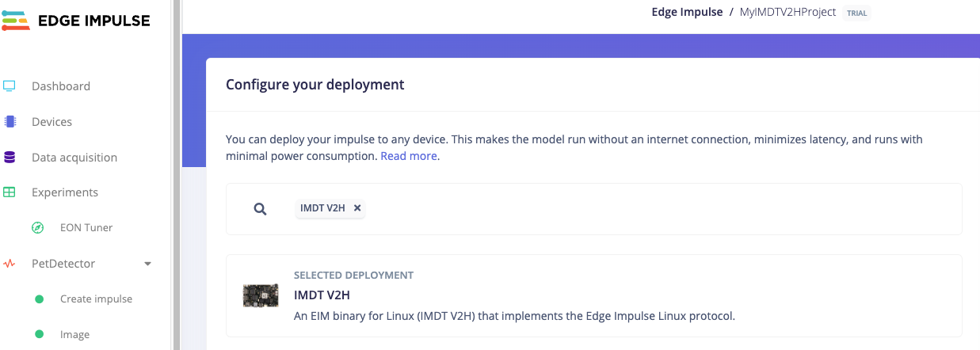980x350 pixels.
Task: Click the Devices chip icon
Action: pos(10,122)
